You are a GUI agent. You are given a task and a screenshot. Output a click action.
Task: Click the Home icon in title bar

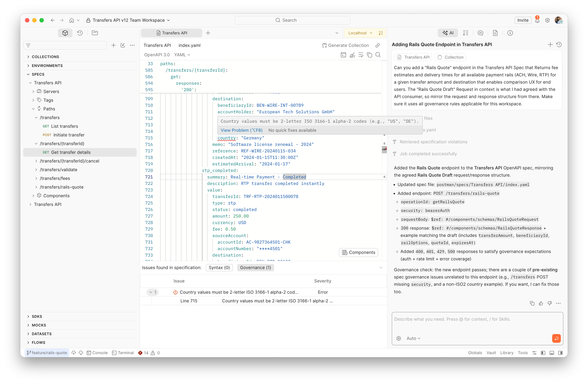coord(71,20)
